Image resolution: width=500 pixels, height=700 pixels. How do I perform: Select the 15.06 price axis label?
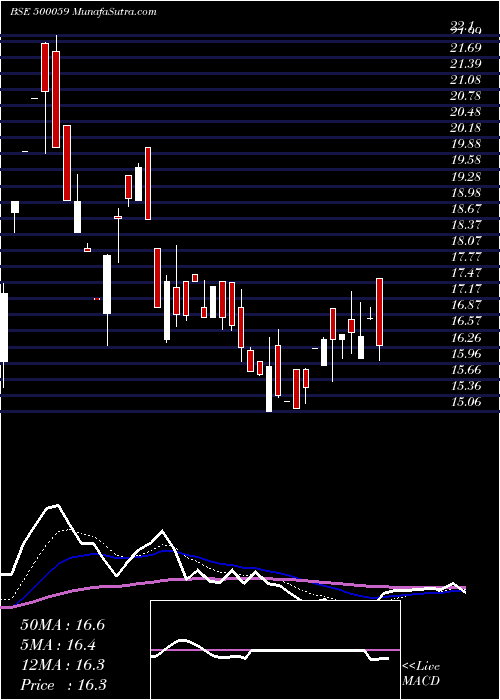point(466,402)
